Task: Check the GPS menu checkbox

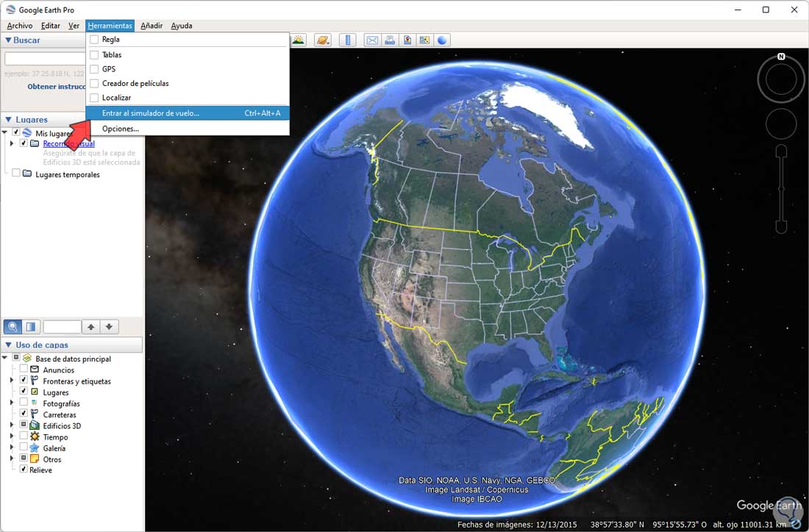Action: coord(94,69)
